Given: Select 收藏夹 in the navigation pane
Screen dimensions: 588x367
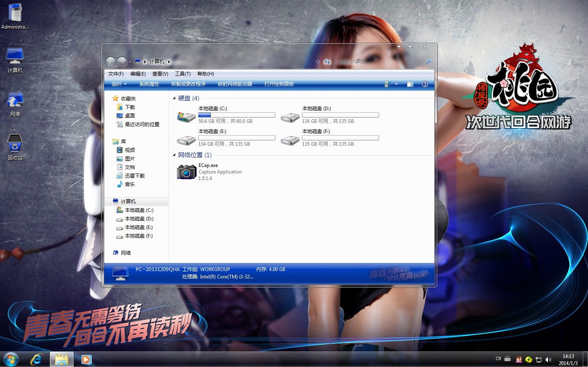Looking at the screenshot, I should pyautogui.click(x=124, y=98).
